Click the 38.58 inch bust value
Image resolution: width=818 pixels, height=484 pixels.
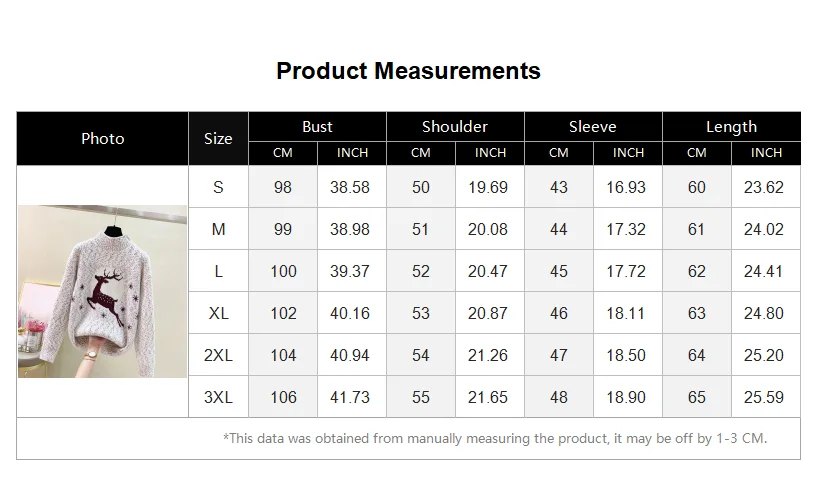point(351,187)
